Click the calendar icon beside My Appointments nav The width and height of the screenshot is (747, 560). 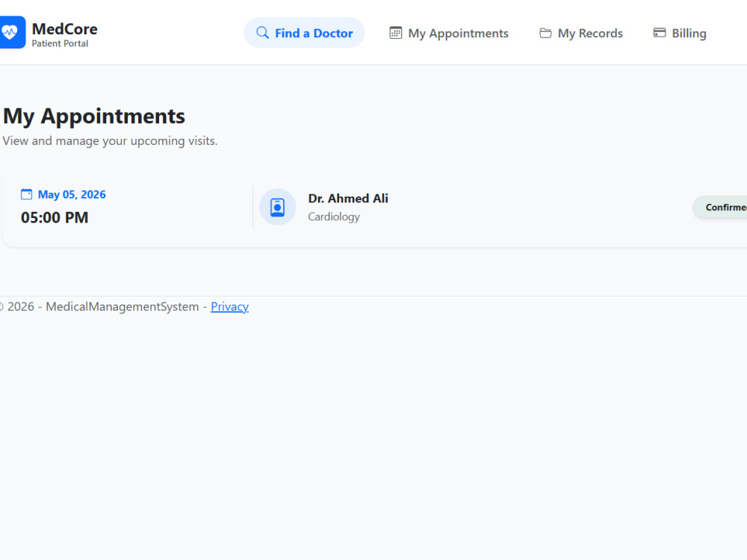395,32
